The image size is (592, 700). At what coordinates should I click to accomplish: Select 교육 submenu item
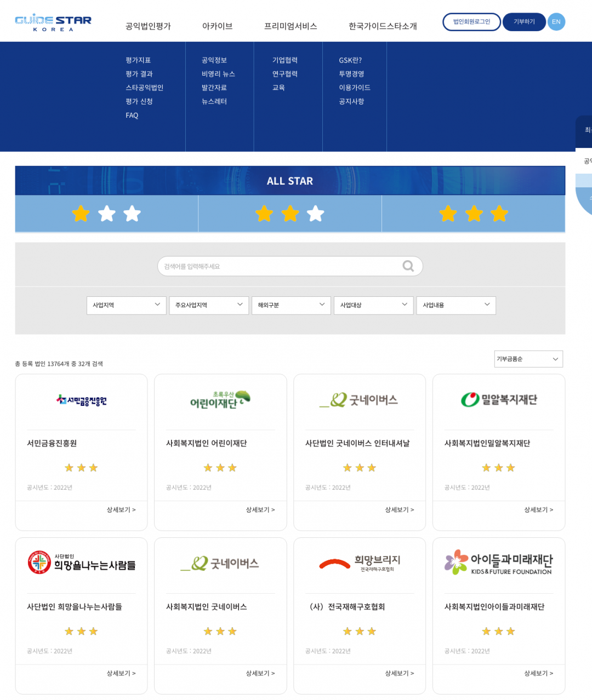pos(278,88)
